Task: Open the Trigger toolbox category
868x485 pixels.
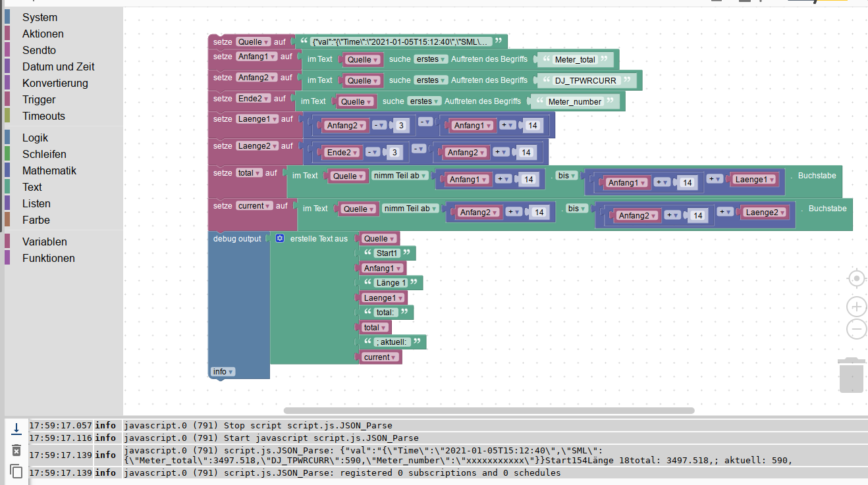Action: [39, 99]
